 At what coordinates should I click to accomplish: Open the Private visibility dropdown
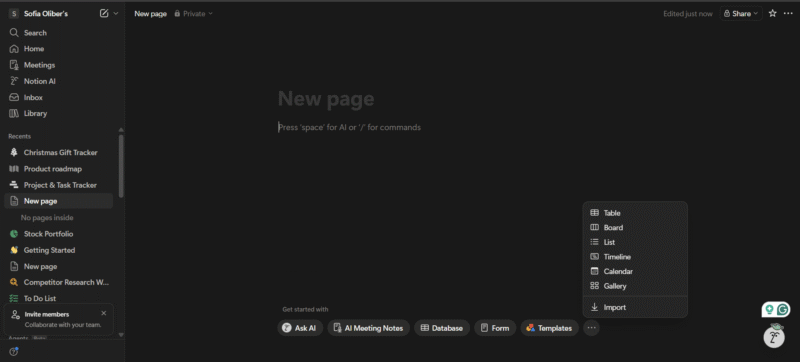[193, 14]
